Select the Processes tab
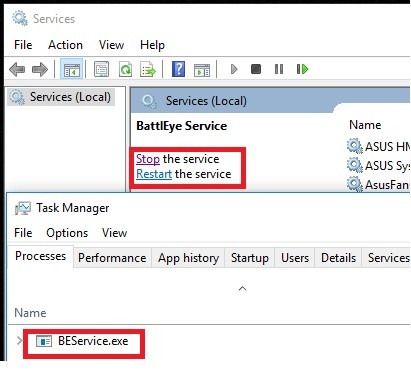Screen dimensions: 411x370 [x=40, y=256]
